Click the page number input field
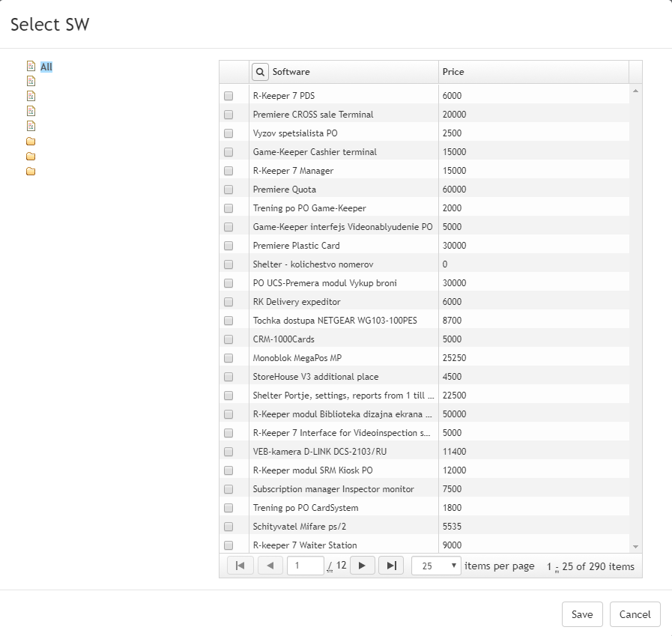This screenshot has width=672, height=636. [305, 566]
